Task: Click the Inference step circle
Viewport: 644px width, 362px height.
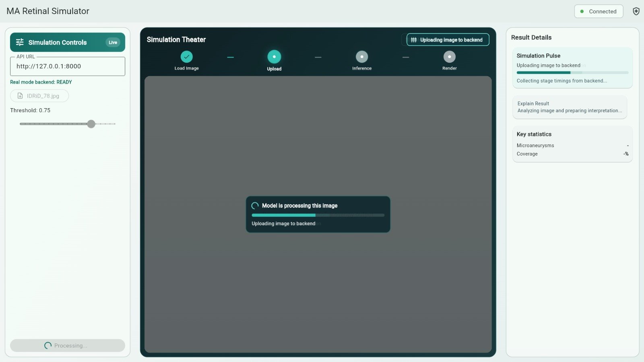Action: 362,57
